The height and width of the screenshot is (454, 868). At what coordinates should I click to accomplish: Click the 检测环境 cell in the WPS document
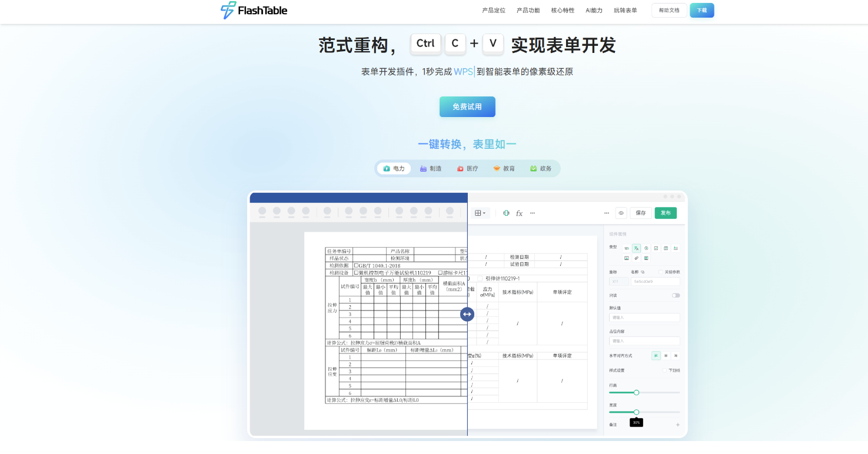coord(400,258)
